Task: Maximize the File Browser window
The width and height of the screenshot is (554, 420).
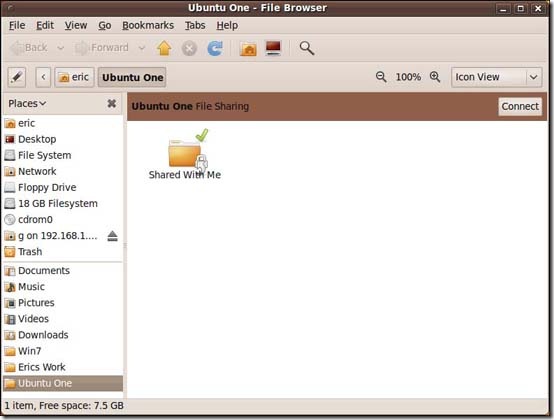Action: tap(521, 8)
